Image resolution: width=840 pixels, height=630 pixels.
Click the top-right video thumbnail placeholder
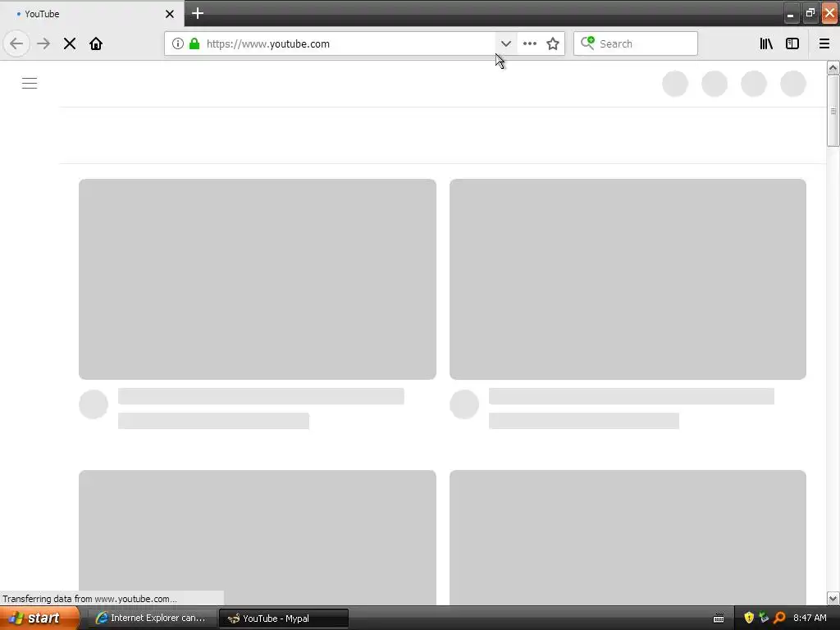628,279
